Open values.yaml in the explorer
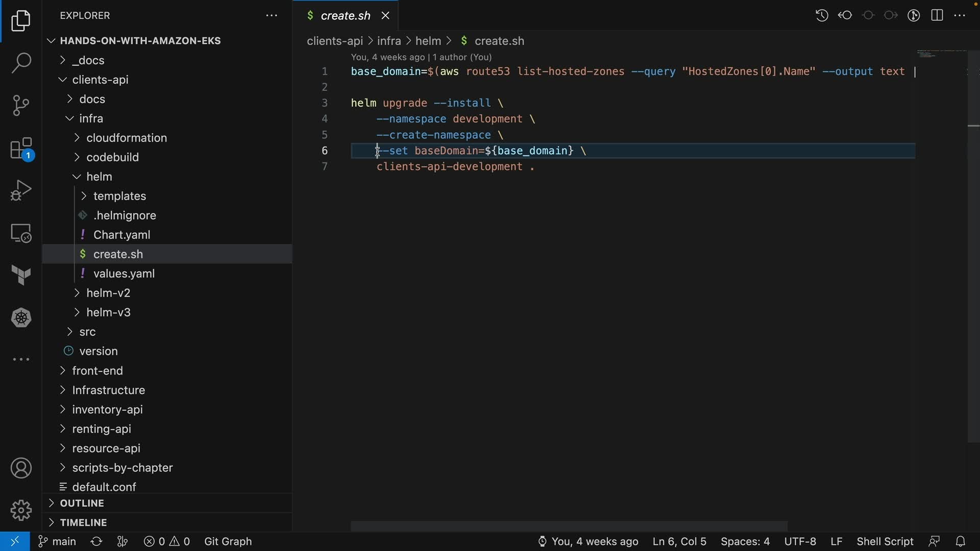 tap(124, 273)
